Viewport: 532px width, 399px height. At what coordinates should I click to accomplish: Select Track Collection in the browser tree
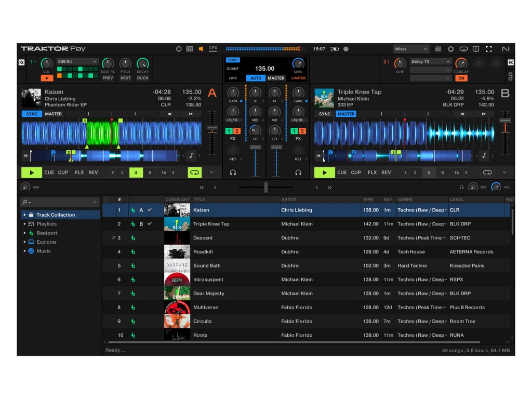[x=56, y=215]
